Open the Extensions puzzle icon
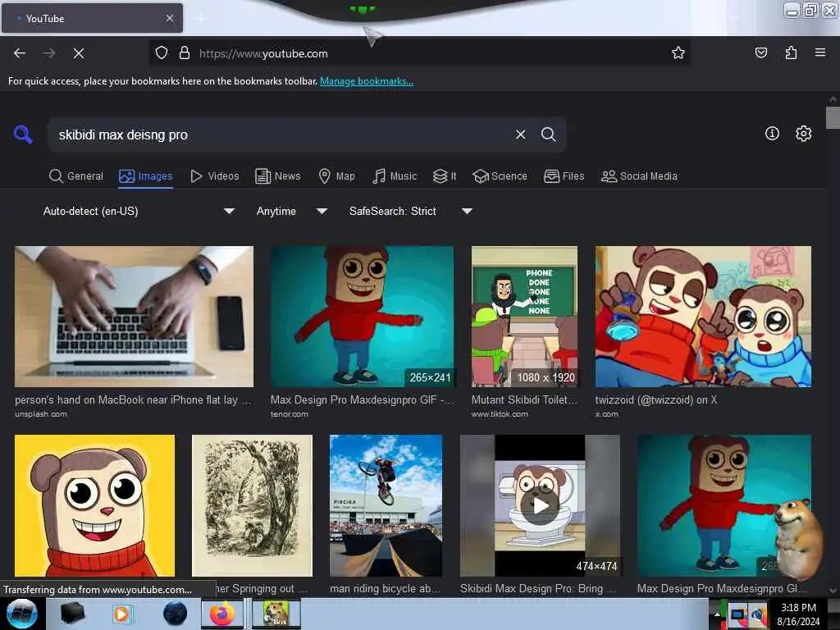 [x=791, y=53]
